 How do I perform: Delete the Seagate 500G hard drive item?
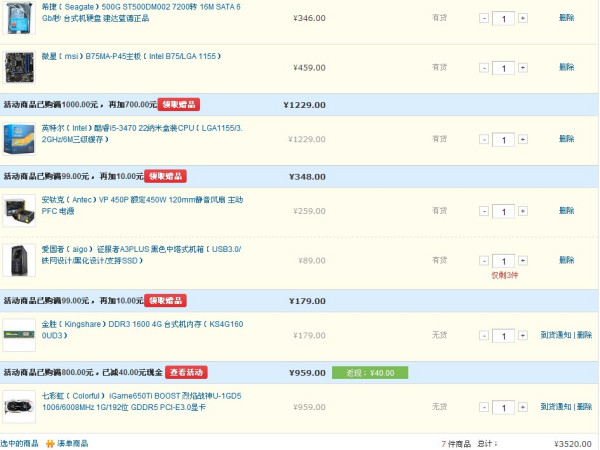566,18
